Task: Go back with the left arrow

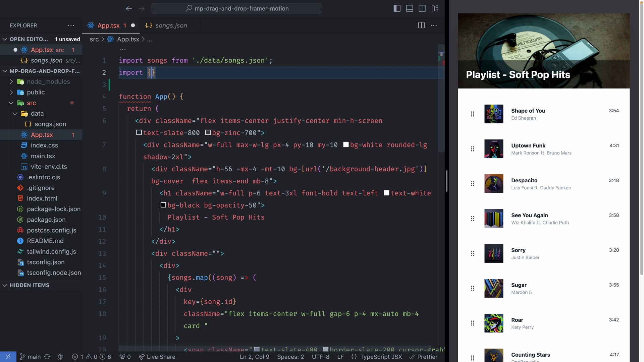Action: coord(129,9)
